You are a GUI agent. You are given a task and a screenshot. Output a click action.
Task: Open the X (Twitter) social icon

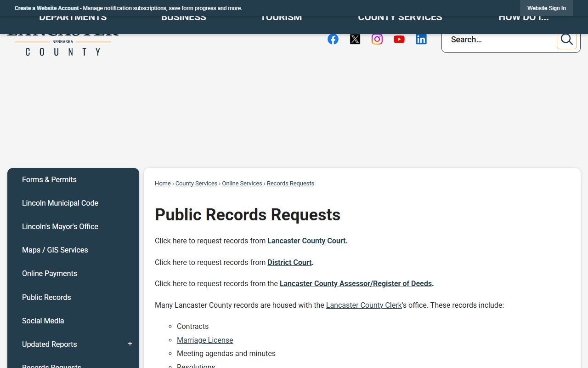tap(355, 39)
